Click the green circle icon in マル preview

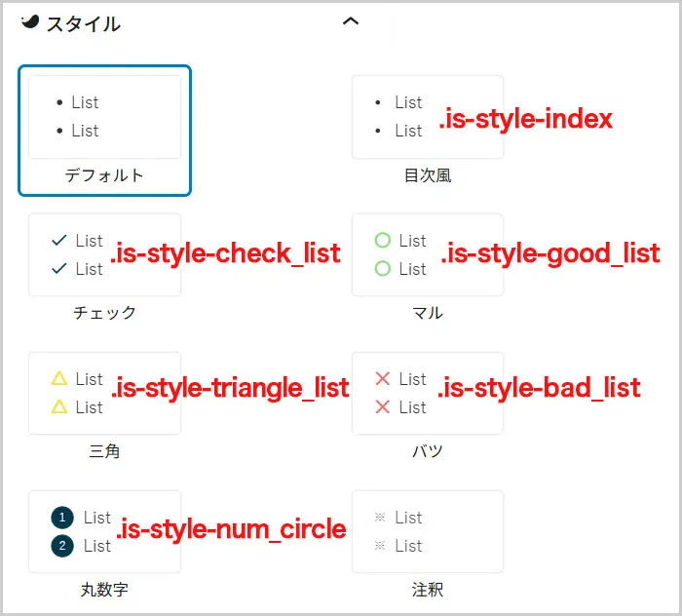(x=382, y=240)
